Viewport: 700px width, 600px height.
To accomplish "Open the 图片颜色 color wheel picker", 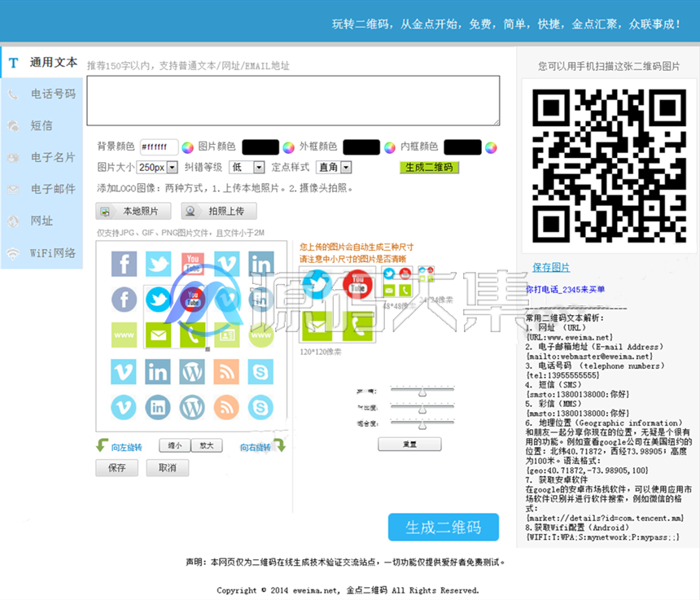I will [x=288, y=147].
